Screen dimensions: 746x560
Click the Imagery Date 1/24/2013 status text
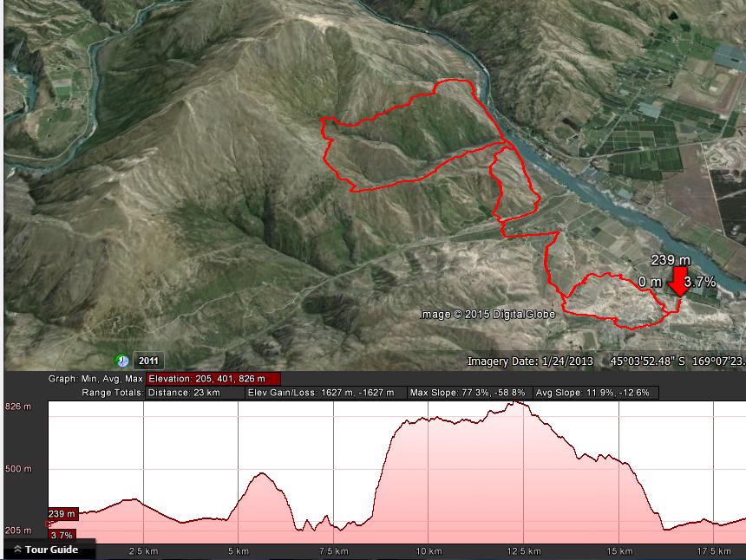[530, 361]
